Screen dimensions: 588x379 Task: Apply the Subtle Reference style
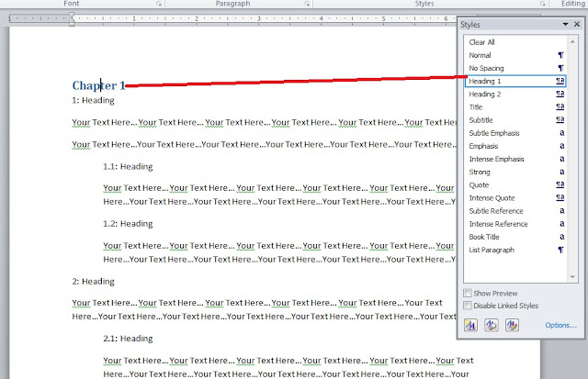tap(515, 211)
